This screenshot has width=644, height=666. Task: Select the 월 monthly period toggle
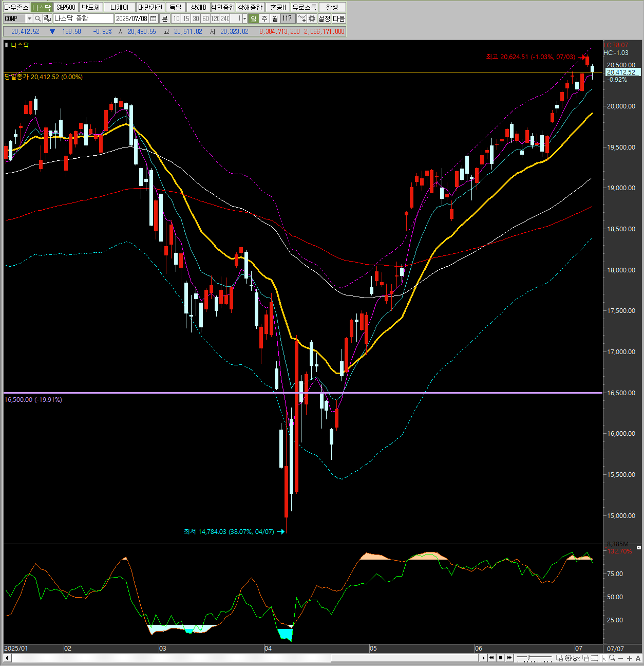(x=275, y=18)
